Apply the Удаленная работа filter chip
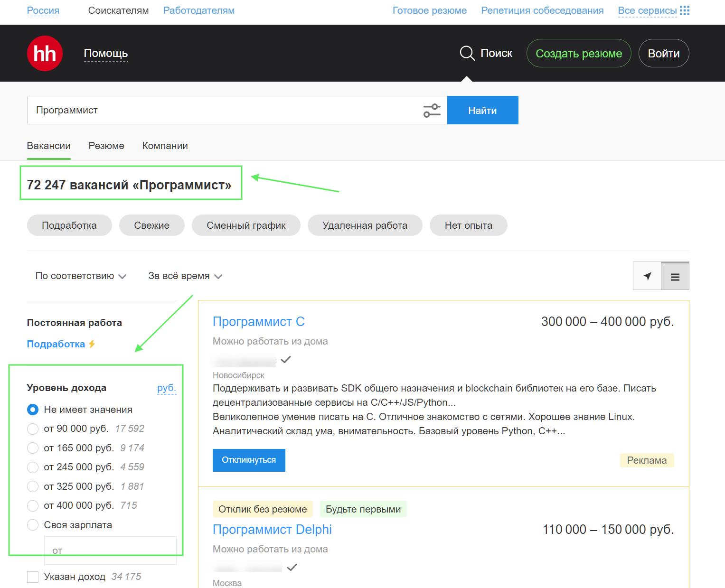Screen dimensions: 725x588 365,225
